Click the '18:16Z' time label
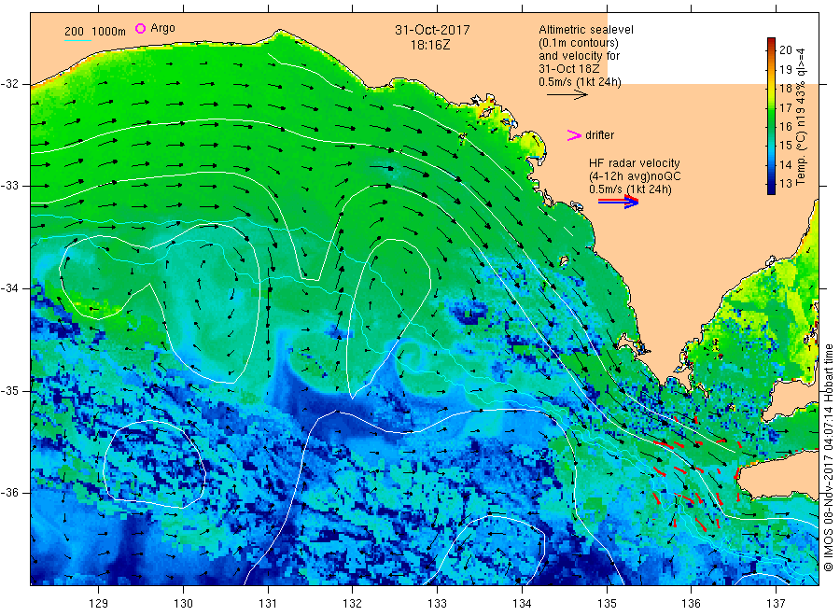This screenshot has height=616, width=840. 429,45
